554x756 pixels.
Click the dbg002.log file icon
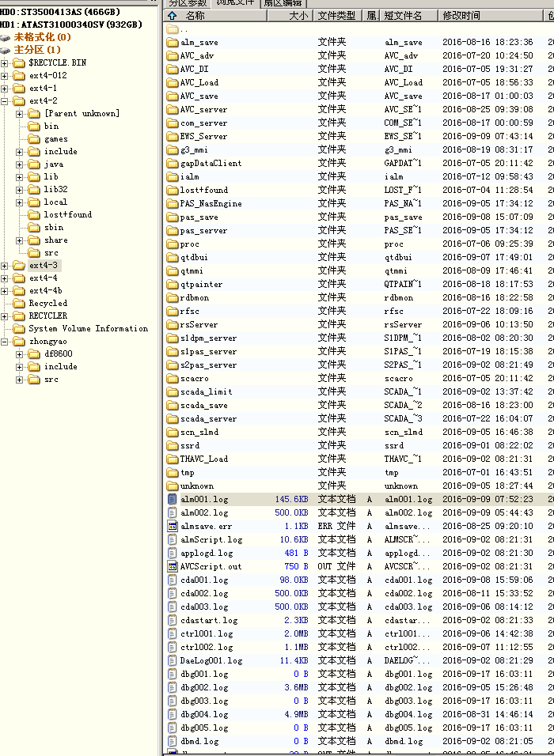click(173, 688)
